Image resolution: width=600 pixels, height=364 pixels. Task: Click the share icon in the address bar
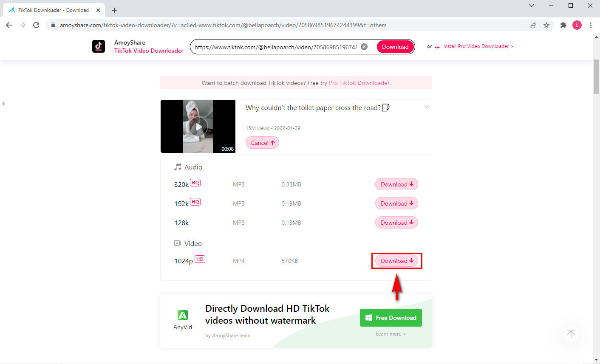pyautogui.click(x=533, y=25)
